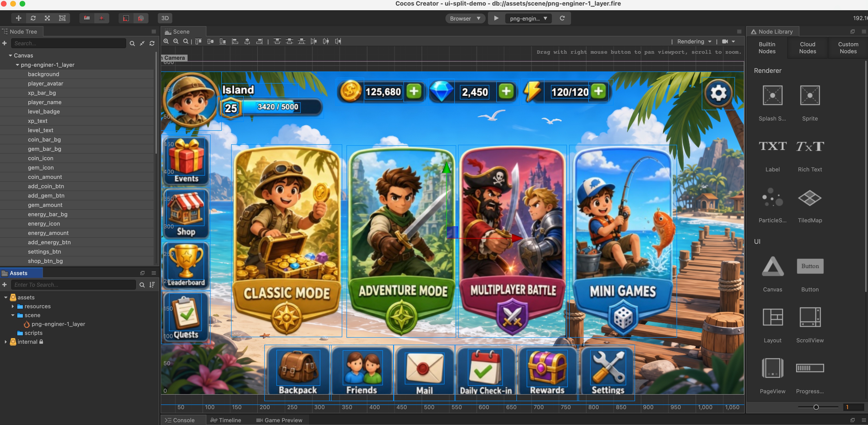Viewport: 868px width, 425px height.
Task: Toggle the pivot/center handle mode
Action: pos(87,18)
